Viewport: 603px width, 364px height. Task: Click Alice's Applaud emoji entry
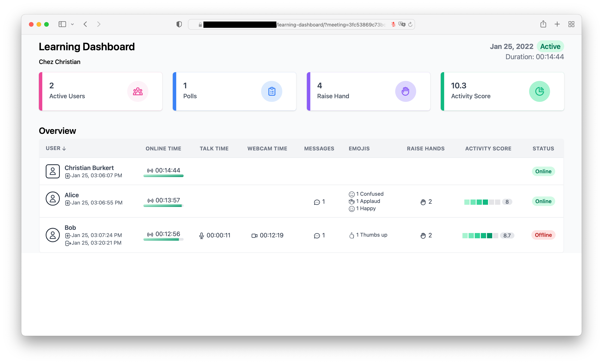point(364,201)
